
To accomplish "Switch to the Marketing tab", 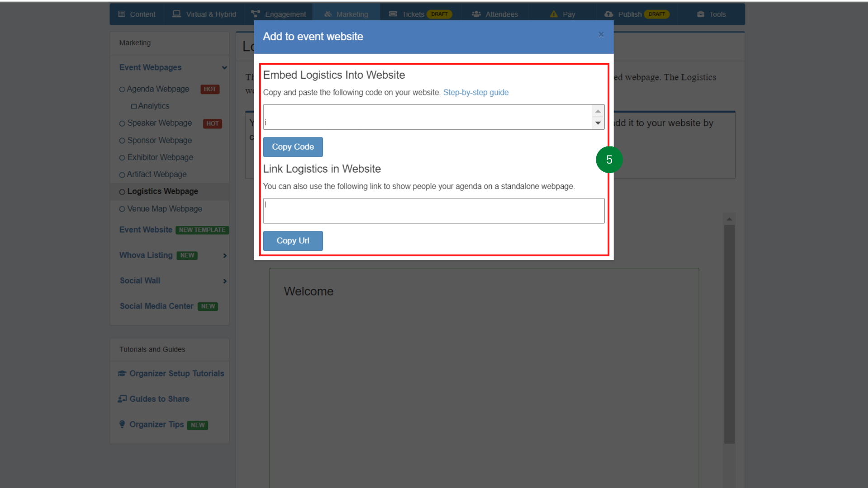I will pyautogui.click(x=346, y=14).
